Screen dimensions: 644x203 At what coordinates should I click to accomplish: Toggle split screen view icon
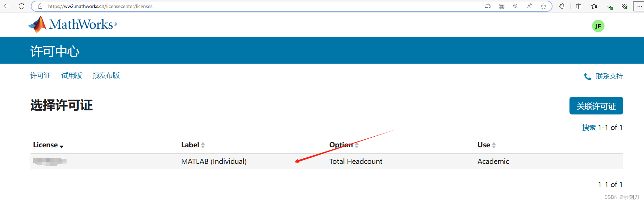pos(579,6)
